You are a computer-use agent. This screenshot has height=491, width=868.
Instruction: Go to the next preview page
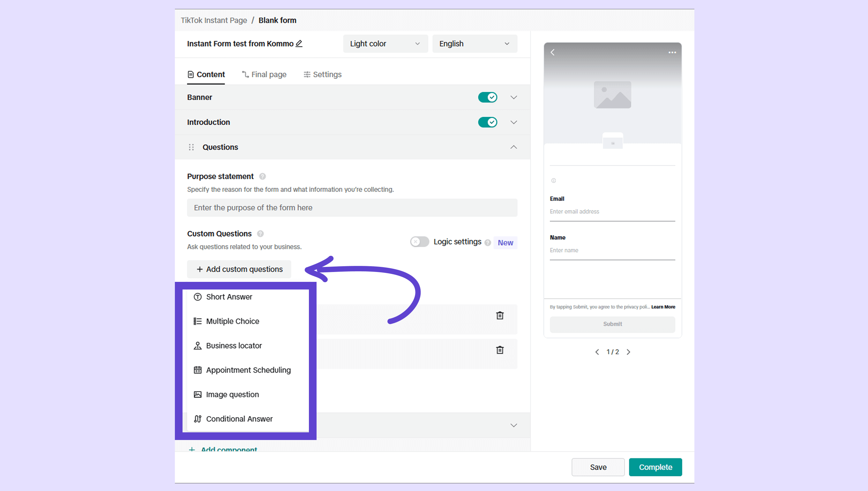pos(628,352)
